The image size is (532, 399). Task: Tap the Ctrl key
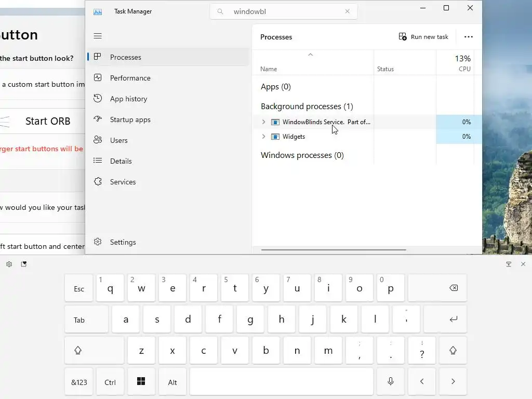pos(110,382)
